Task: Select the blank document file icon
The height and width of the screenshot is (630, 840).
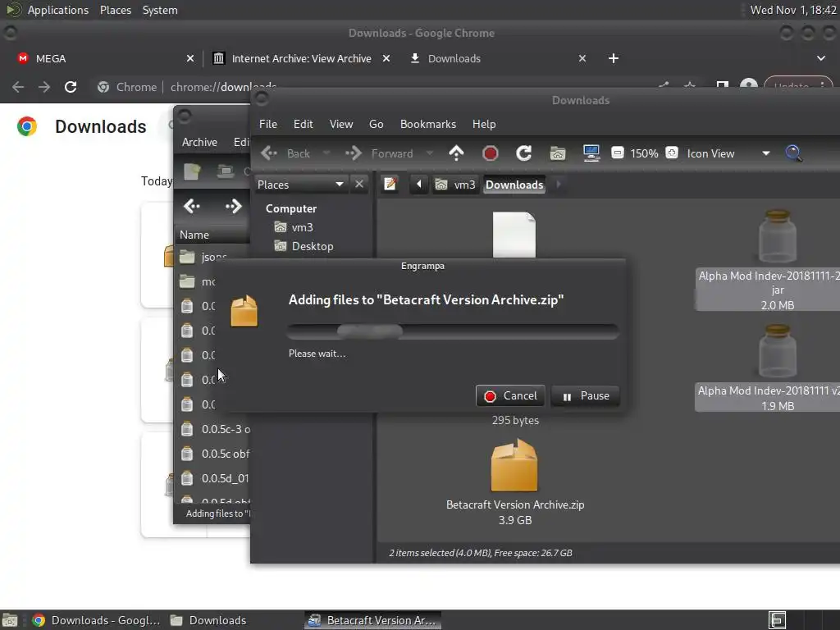Action: pyautogui.click(x=514, y=235)
